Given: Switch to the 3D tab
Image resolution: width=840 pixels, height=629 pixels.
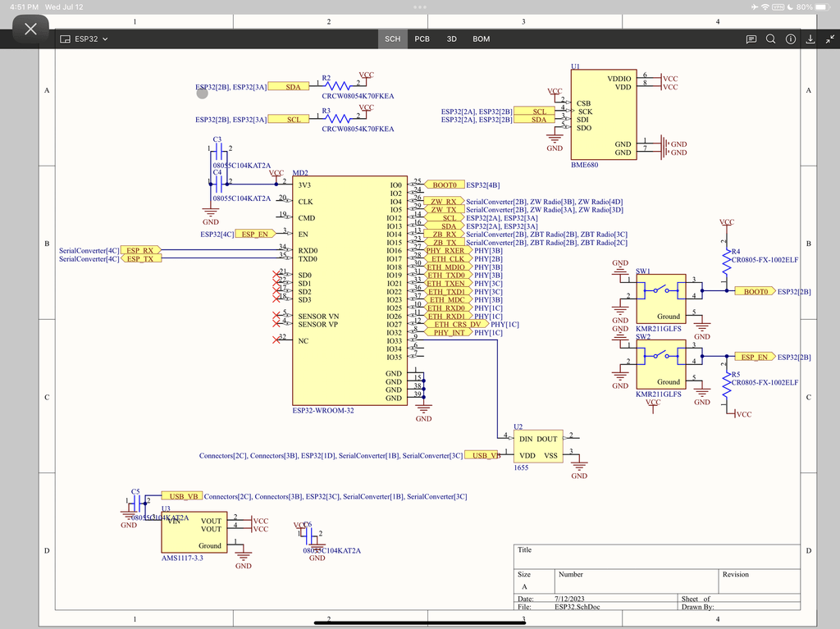Looking at the screenshot, I should (452, 39).
